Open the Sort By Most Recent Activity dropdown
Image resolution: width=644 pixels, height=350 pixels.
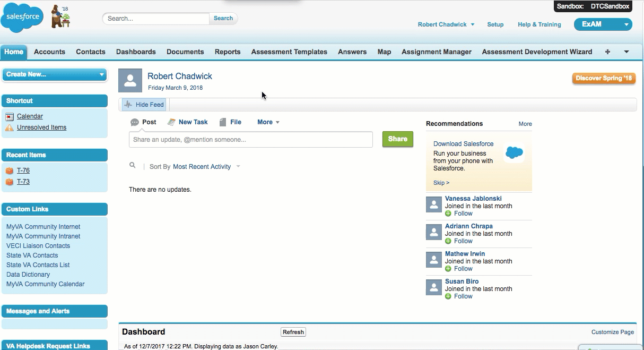(x=207, y=167)
